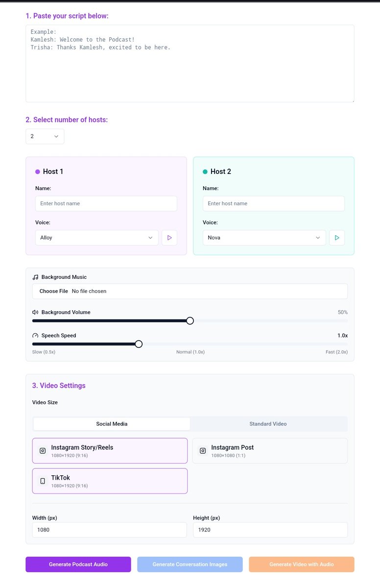
Task: Click the 'Slow (0.5x)' speed label
Action: click(44, 352)
